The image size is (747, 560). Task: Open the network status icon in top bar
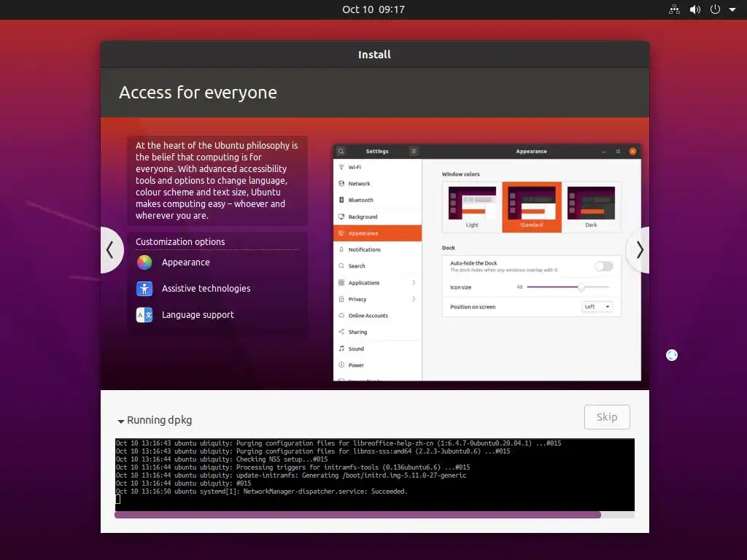coord(674,9)
